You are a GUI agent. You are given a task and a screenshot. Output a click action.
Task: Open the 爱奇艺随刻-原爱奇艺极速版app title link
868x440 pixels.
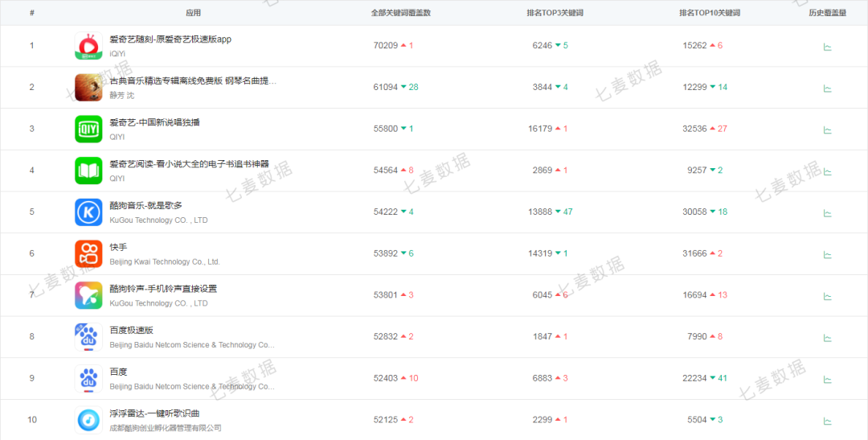(x=170, y=39)
